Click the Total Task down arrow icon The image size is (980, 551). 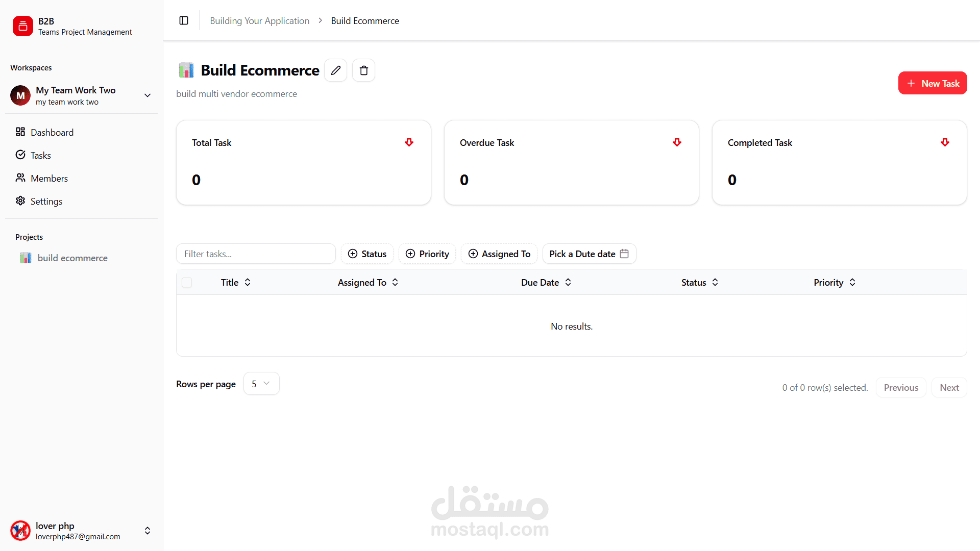(x=409, y=142)
